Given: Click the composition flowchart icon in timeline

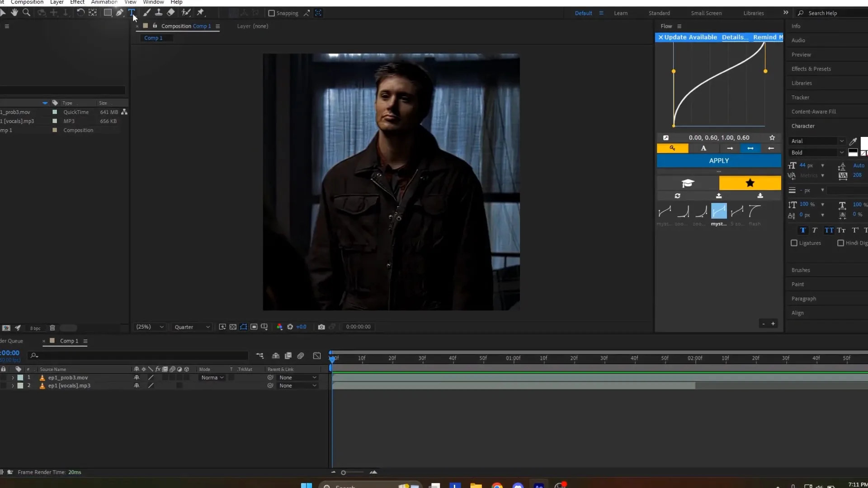Looking at the screenshot, I should click(260, 356).
